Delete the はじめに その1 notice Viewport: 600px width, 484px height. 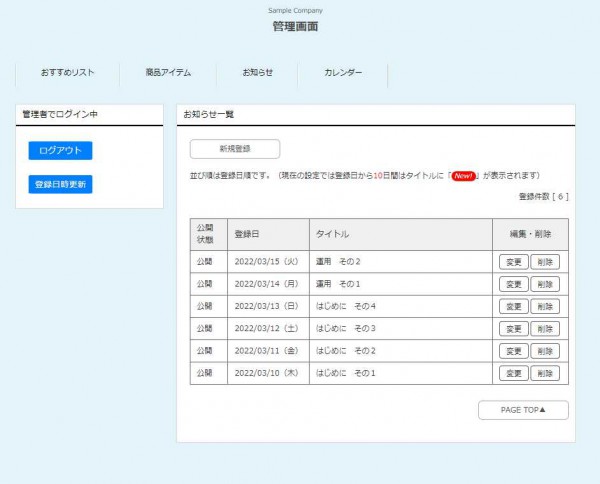(x=544, y=373)
